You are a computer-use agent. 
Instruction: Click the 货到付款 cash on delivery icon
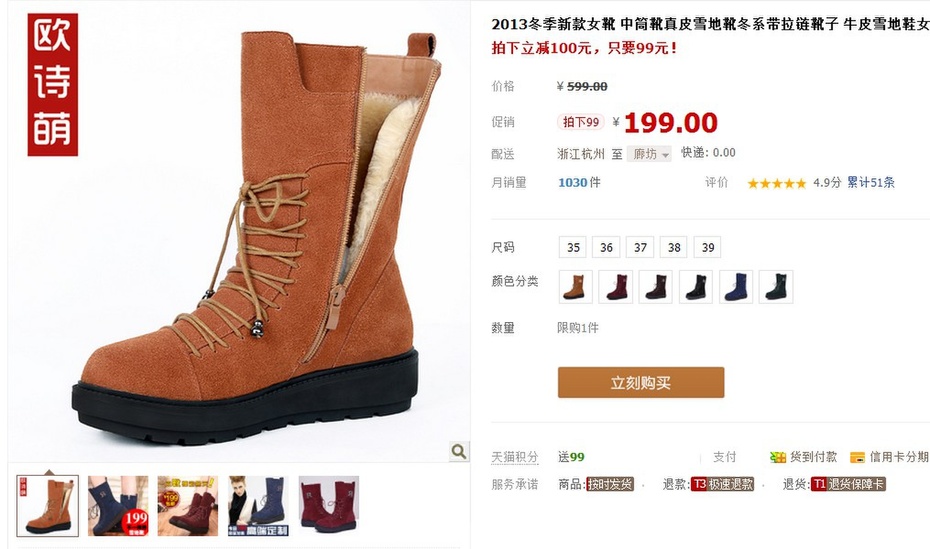click(x=778, y=457)
